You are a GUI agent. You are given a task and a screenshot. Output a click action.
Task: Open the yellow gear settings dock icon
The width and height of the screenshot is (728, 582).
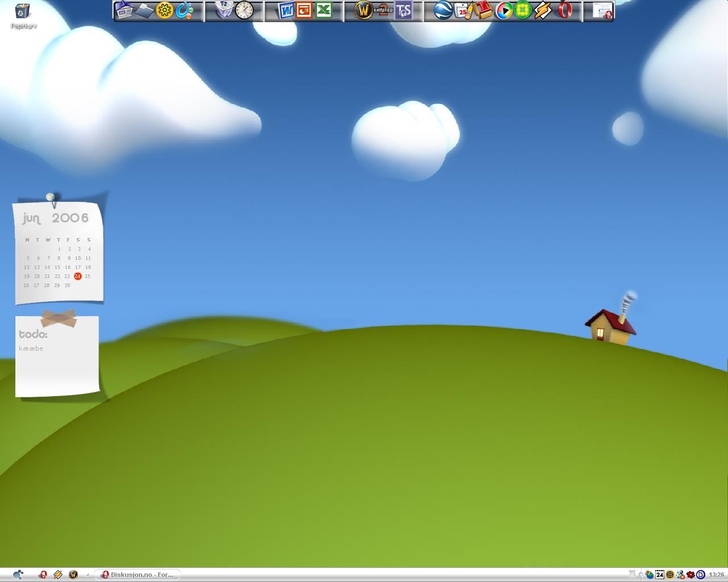164,10
